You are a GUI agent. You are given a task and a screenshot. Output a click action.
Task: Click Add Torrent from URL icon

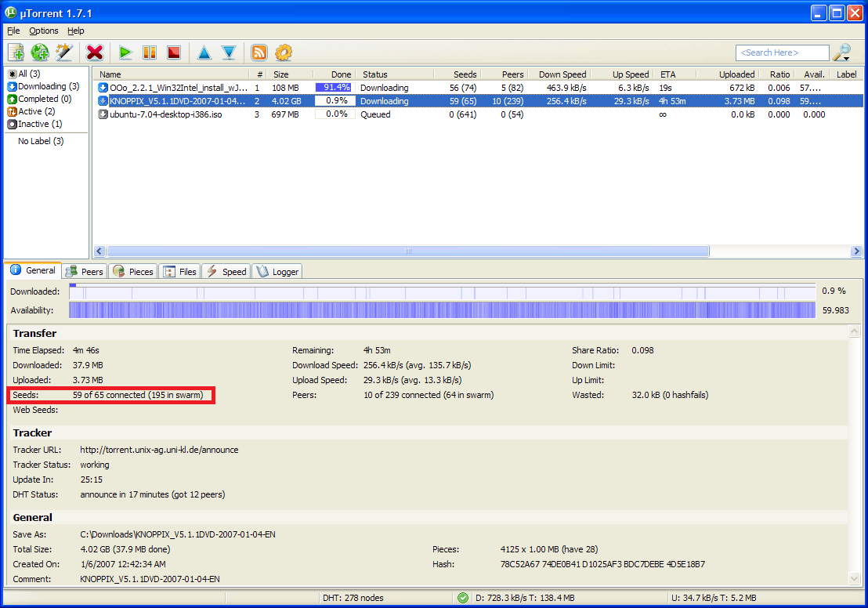40,52
